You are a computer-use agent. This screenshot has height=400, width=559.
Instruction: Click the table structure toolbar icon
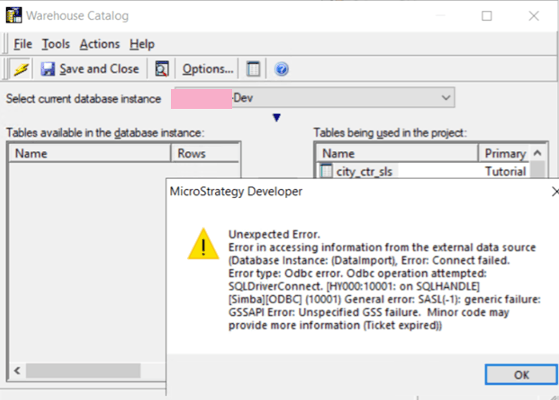tap(253, 69)
